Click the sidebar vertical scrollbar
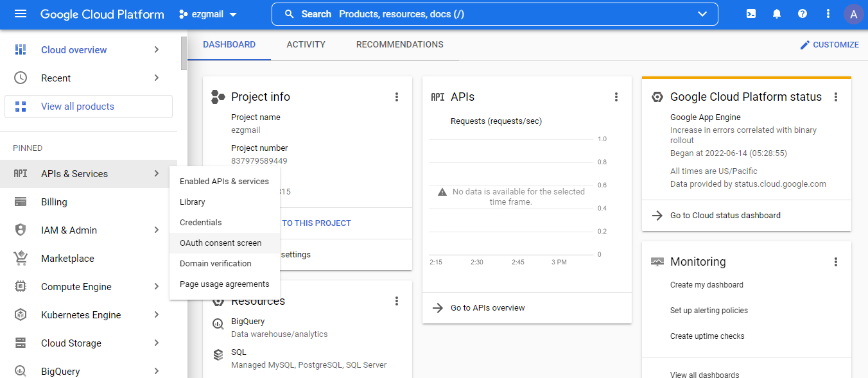868x378 pixels. 184,53
